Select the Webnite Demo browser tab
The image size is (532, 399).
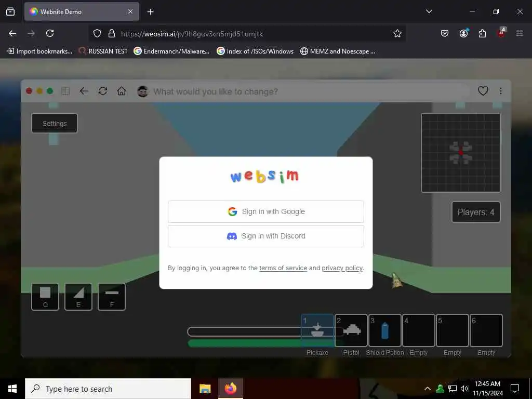click(x=82, y=11)
